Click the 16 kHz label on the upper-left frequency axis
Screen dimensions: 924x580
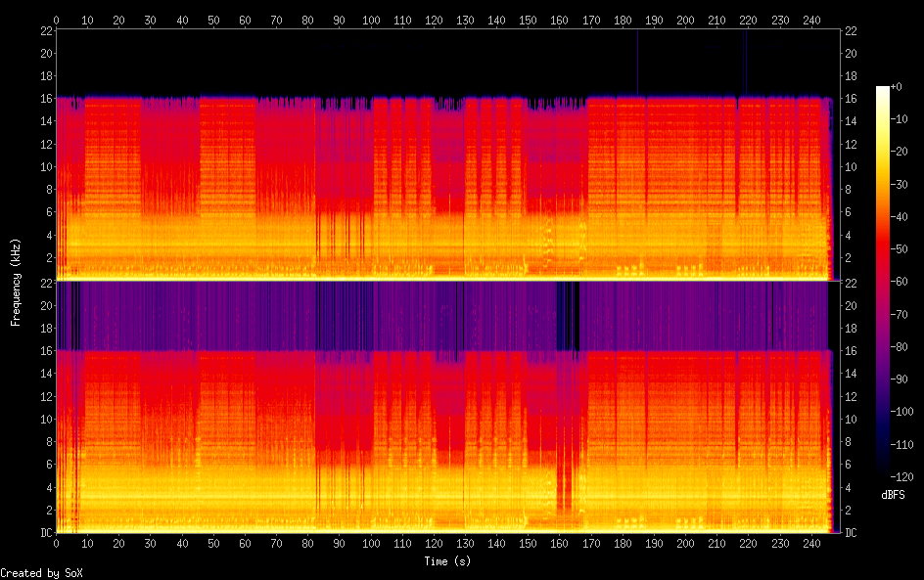(x=45, y=99)
